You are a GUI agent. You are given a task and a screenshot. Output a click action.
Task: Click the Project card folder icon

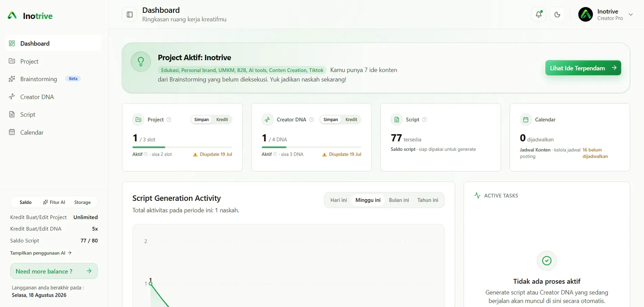[138, 119]
